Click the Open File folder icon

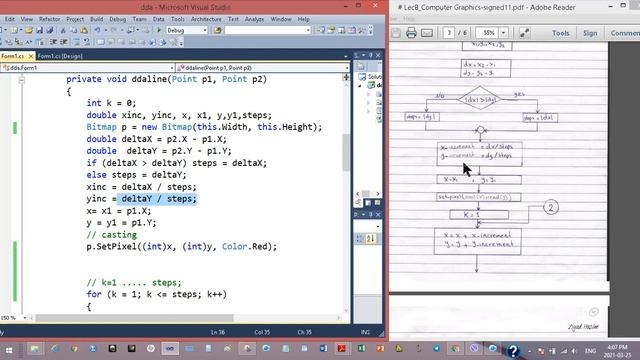29,30
